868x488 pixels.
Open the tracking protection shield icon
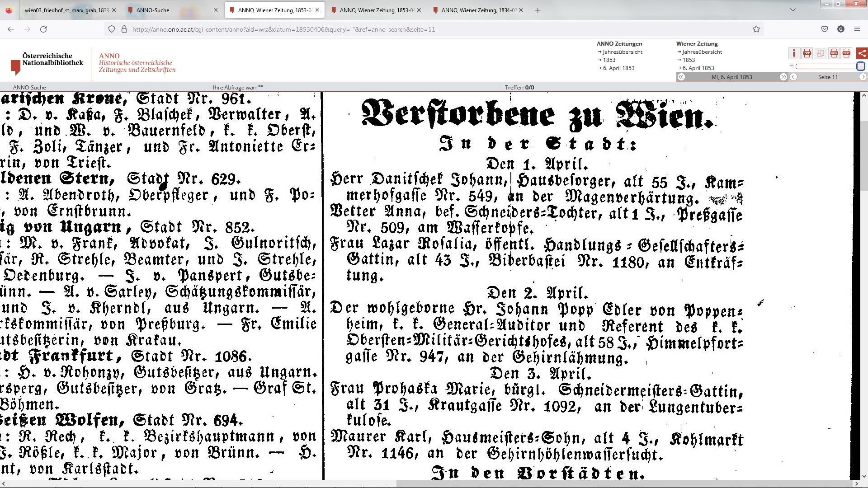tap(112, 29)
